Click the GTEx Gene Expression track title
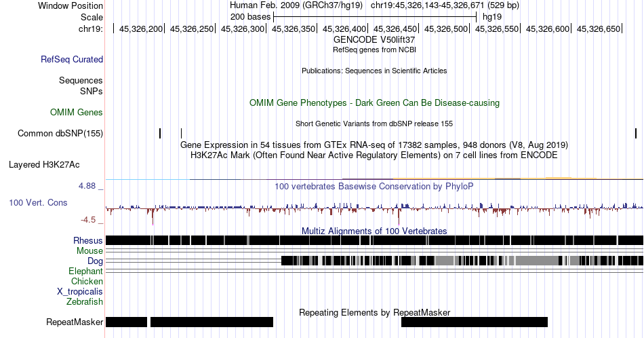 point(374,145)
